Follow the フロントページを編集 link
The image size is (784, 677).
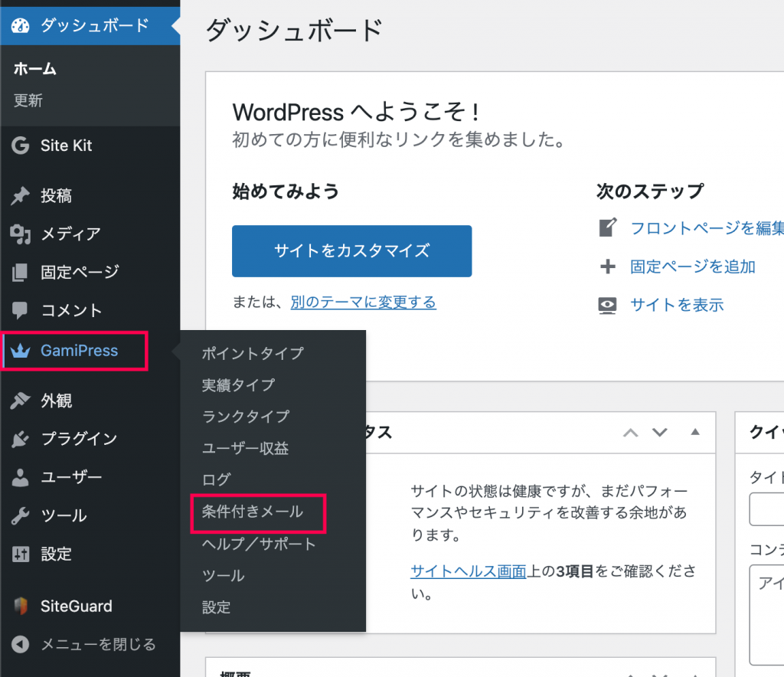707,228
